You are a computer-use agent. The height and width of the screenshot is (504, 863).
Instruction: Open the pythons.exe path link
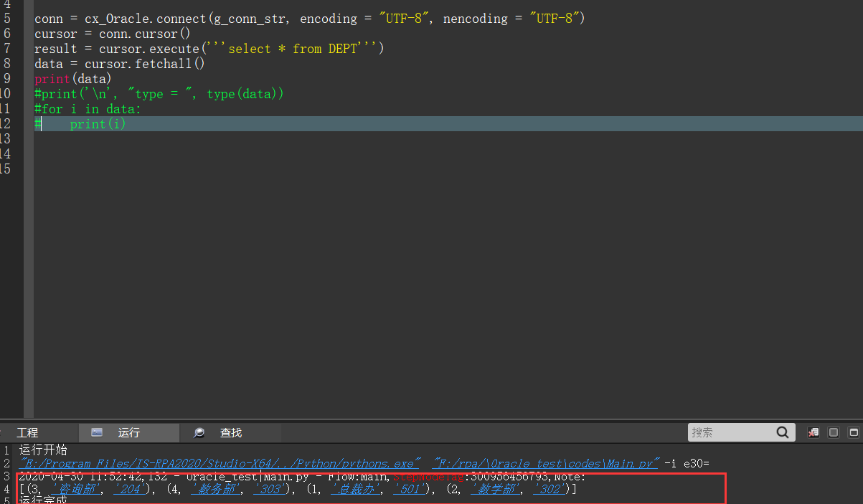(x=220, y=463)
